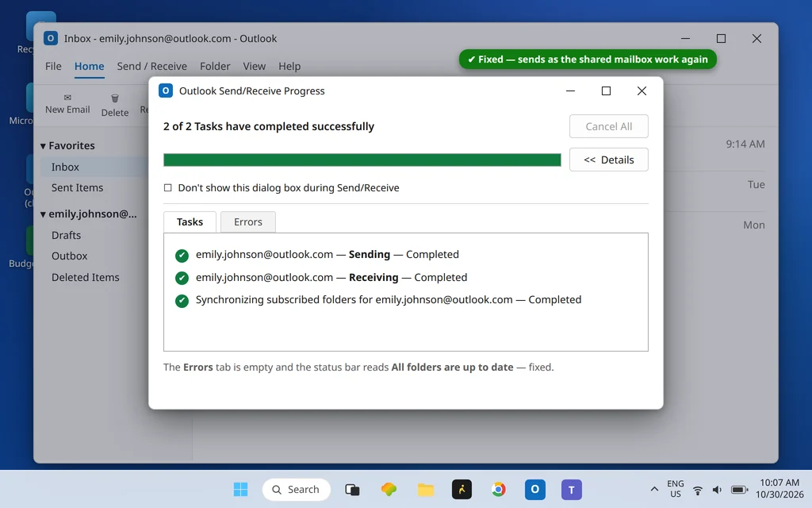
Task: Minimize the Send/Receive Progress dialog
Action: [571, 90]
